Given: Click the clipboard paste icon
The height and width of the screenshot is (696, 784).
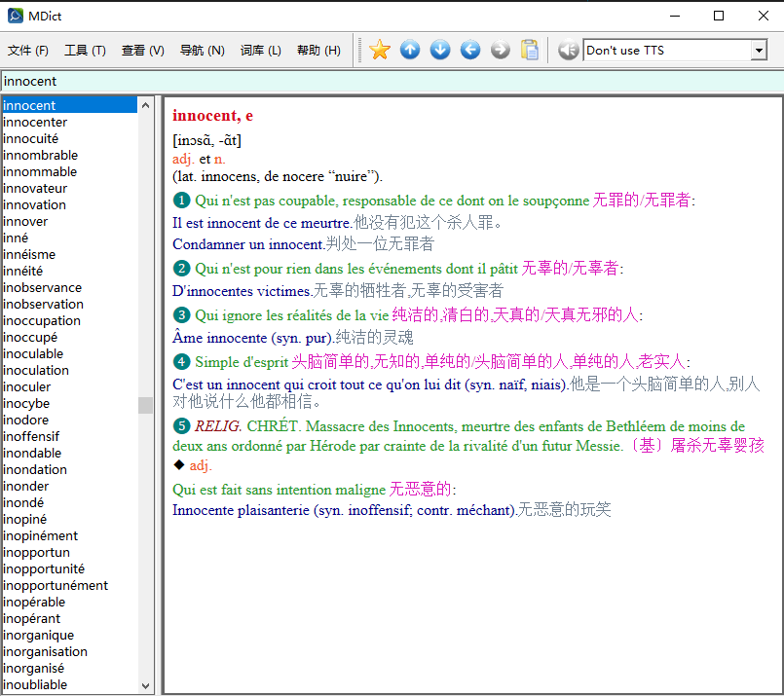Looking at the screenshot, I should click(x=530, y=50).
